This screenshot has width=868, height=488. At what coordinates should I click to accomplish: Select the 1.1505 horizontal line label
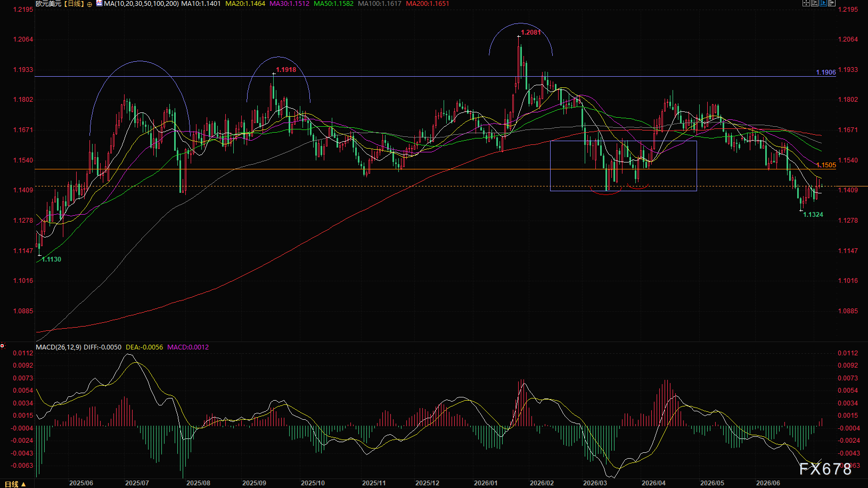pos(826,165)
